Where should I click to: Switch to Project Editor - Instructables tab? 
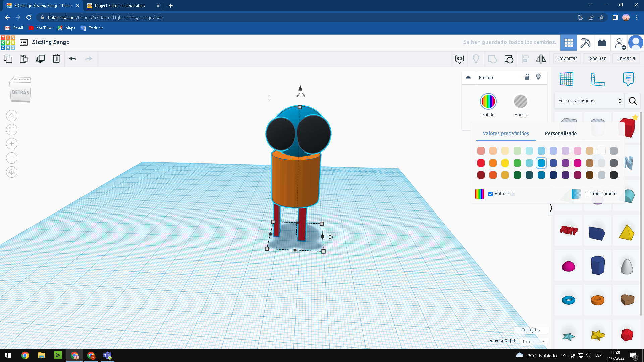click(x=123, y=6)
